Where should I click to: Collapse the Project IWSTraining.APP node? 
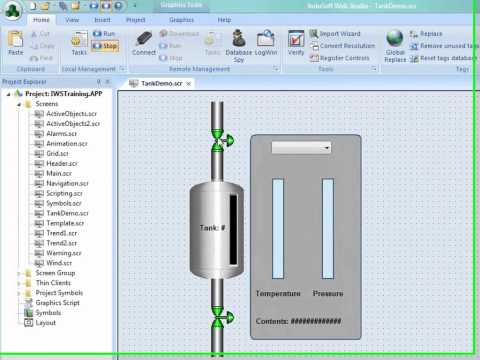click(x=8, y=94)
